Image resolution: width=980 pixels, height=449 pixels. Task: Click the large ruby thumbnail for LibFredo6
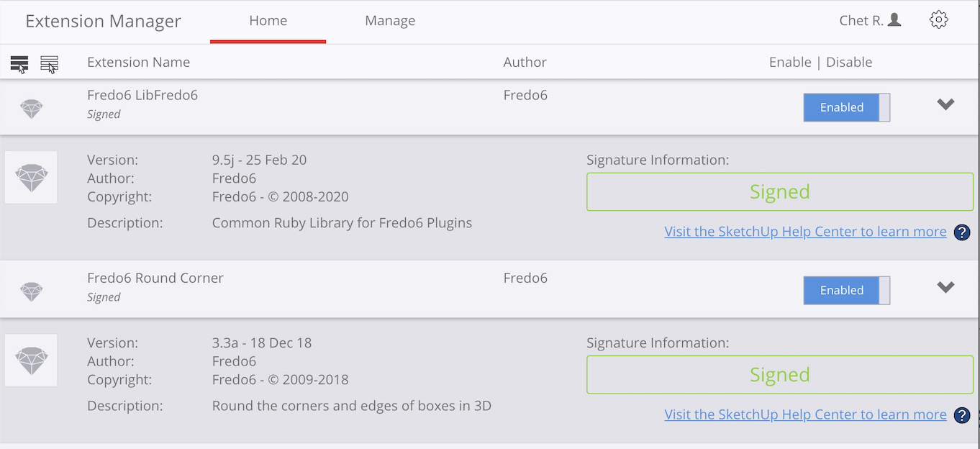pyautogui.click(x=31, y=177)
